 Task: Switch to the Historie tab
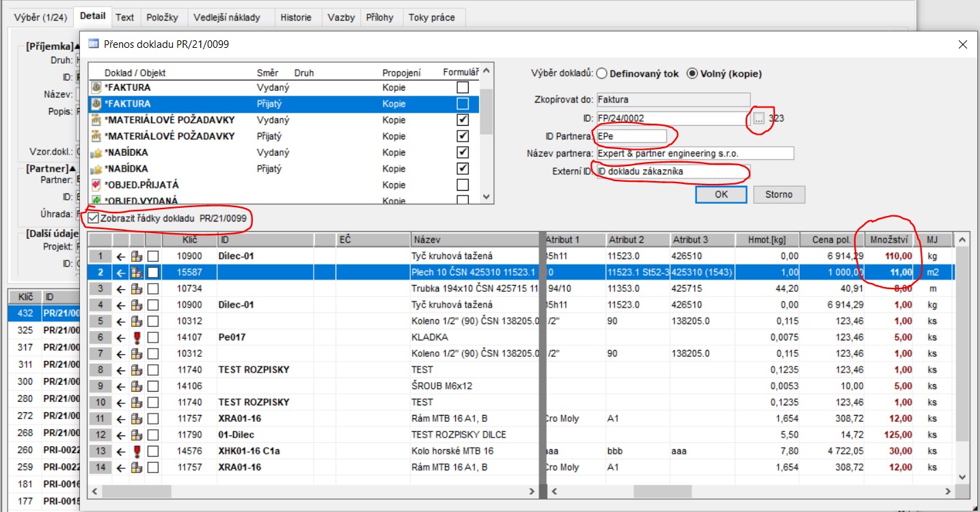tap(295, 17)
